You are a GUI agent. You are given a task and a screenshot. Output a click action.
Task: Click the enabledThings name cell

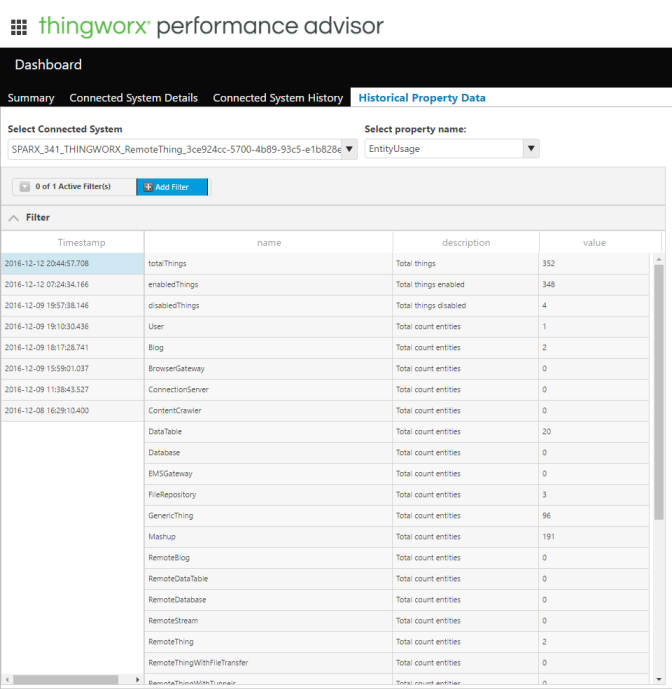coord(269,285)
